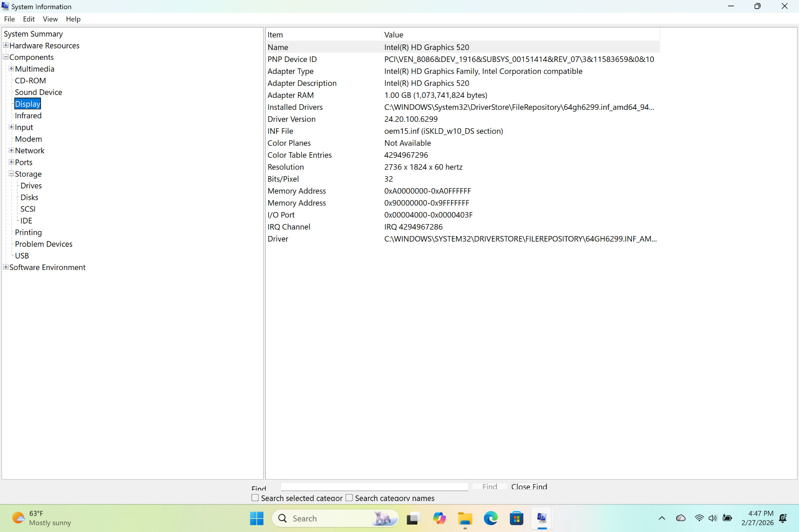Select the Installed Drivers row
Image resolution: width=799 pixels, height=532 pixels.
[x=463, y=107]
